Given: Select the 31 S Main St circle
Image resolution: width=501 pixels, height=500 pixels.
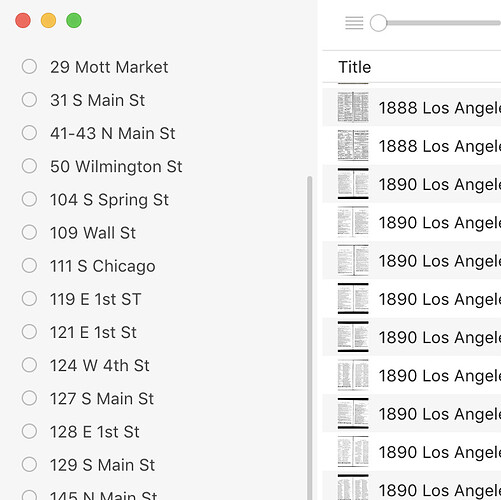Looking at the screenshot, I should click(29, 100).
